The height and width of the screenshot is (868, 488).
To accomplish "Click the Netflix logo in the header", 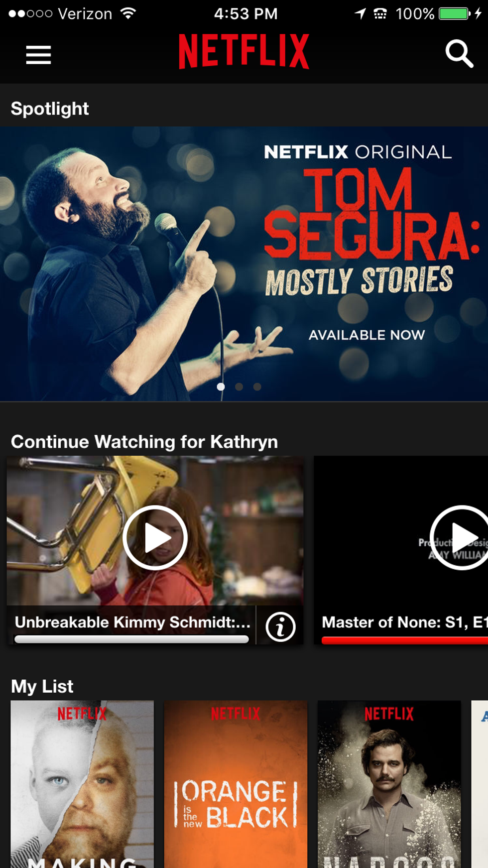I will (x=244, y=51).
